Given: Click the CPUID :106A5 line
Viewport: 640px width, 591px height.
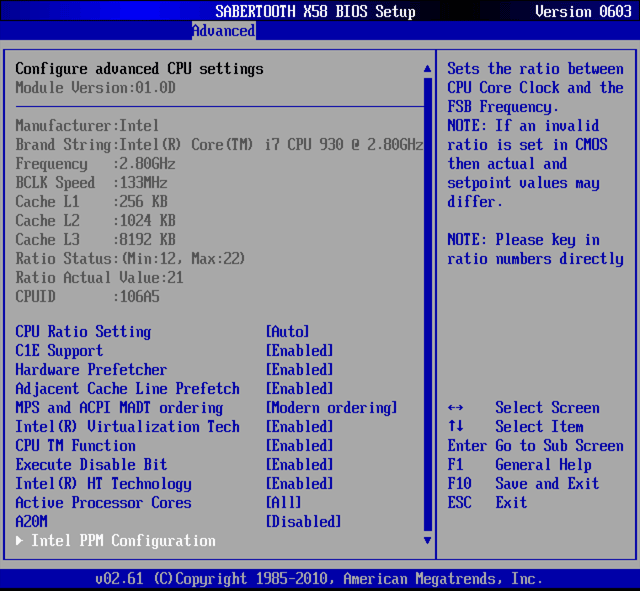Looking at the screenshot, I should coord(87,297).
